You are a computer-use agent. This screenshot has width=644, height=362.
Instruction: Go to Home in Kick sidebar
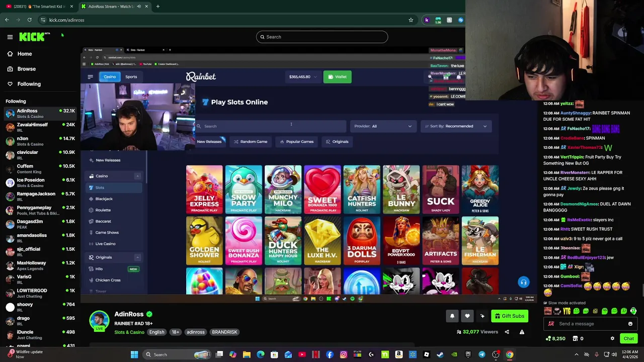pyautogui.click(x=19, y=54)
